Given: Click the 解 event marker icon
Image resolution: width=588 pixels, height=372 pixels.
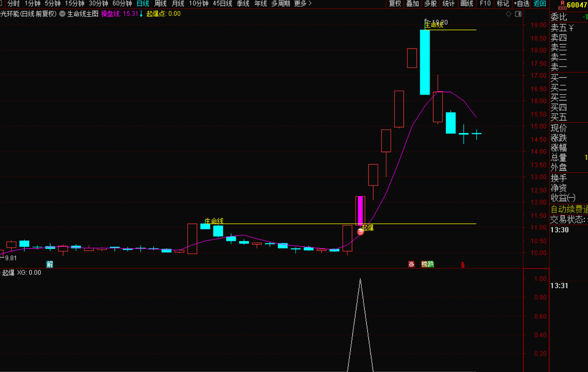Looking at the screenshot, I should coord(50,265).
